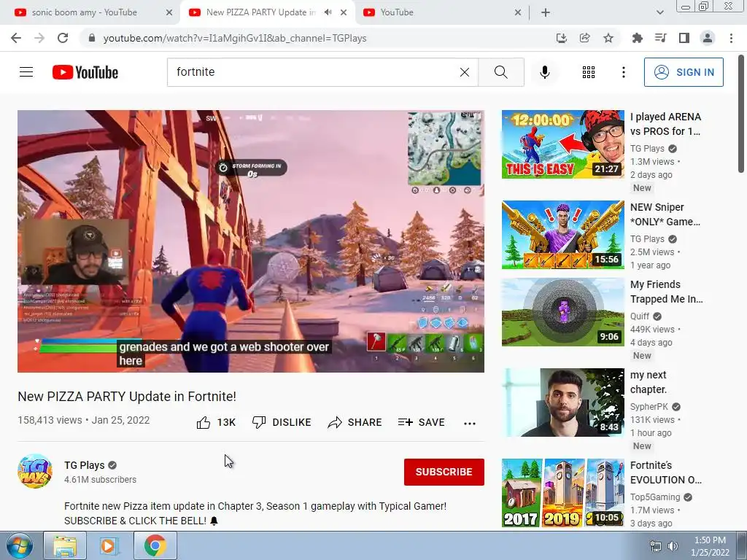The height and width of the screenshot is (560, 747).
Task: Open Chrome three-dot menu
Action: click(x=731, y=38)
